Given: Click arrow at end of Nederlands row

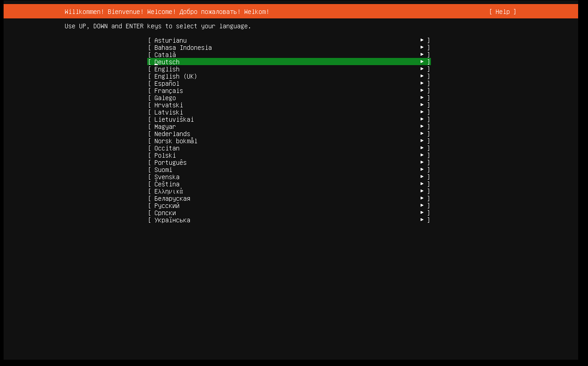Looking at the screenshot, I should click(x=422, y=134).
